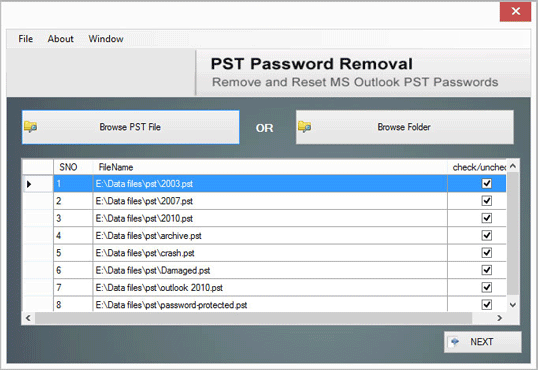Click SNO cell 4
Image resolution: width=538 pixels, height=370 pixels.
73,236
